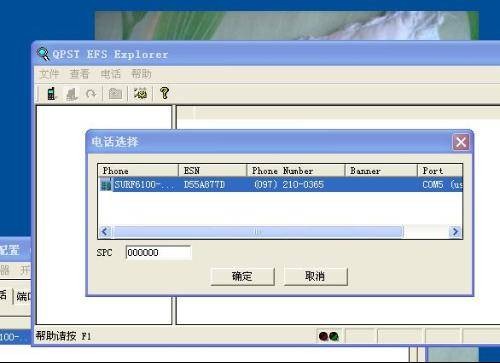Select the SURF6100 phone row

click(x=280, y=184)
